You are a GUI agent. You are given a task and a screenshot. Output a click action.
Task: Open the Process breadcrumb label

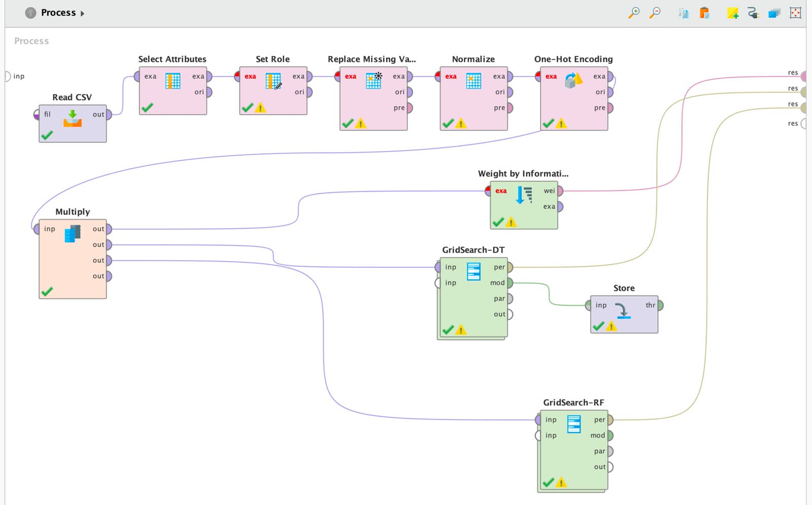pos(58,13)
